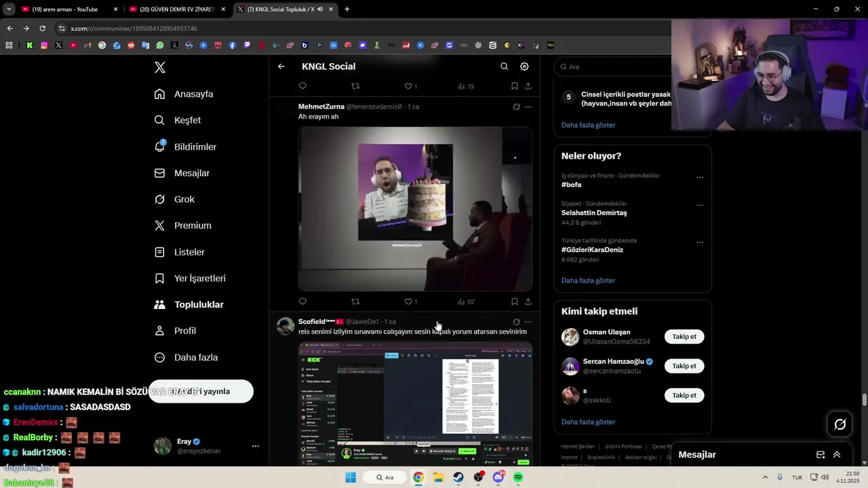Follow Osman Ulaşan
The width and height of the screenshot is (868, 488).
(684, 337)
